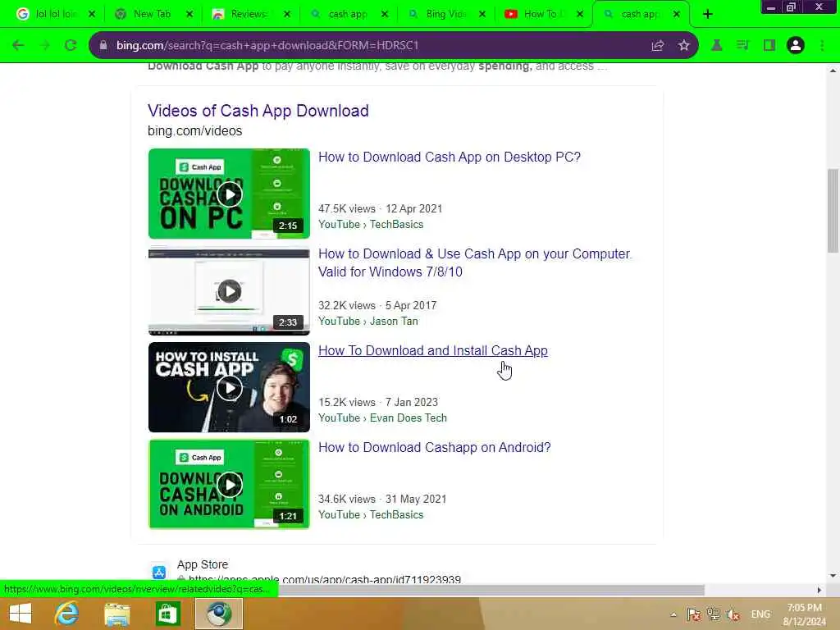Click 'YouTube › Evan Does Tech' source text

tap(382, 418)
